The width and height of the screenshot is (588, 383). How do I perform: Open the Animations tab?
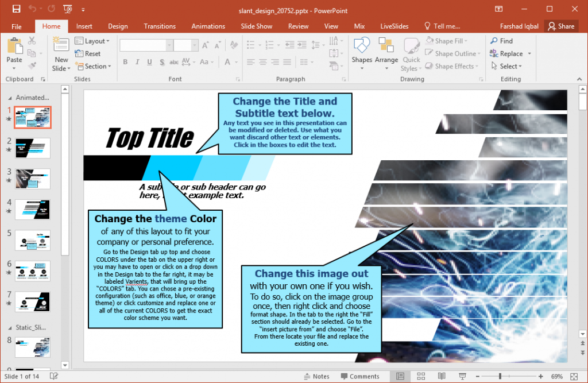(x=208, y=26)
